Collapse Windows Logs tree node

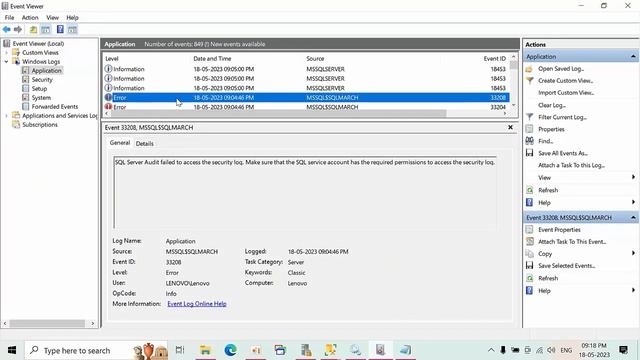pyautogui.click(x=7, y=62)
